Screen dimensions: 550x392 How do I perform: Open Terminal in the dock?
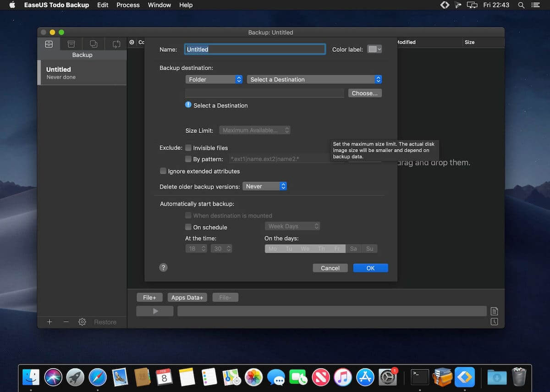tap(420, 377)
